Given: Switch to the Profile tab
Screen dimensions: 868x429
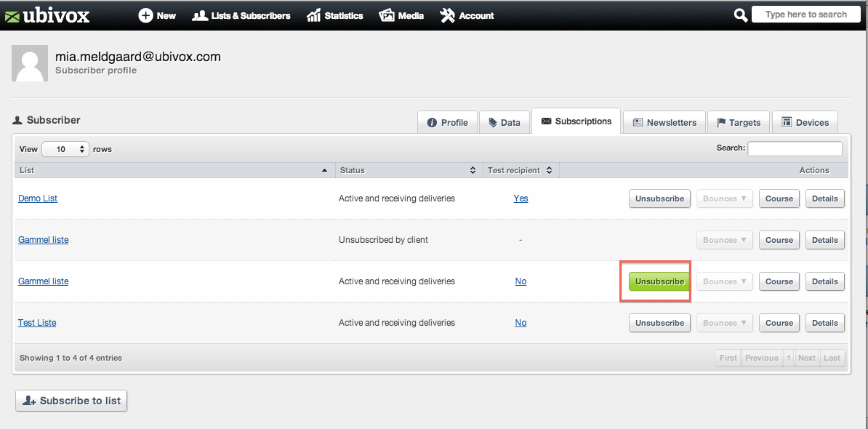Looking at the screenshot, I should [447, 122].
